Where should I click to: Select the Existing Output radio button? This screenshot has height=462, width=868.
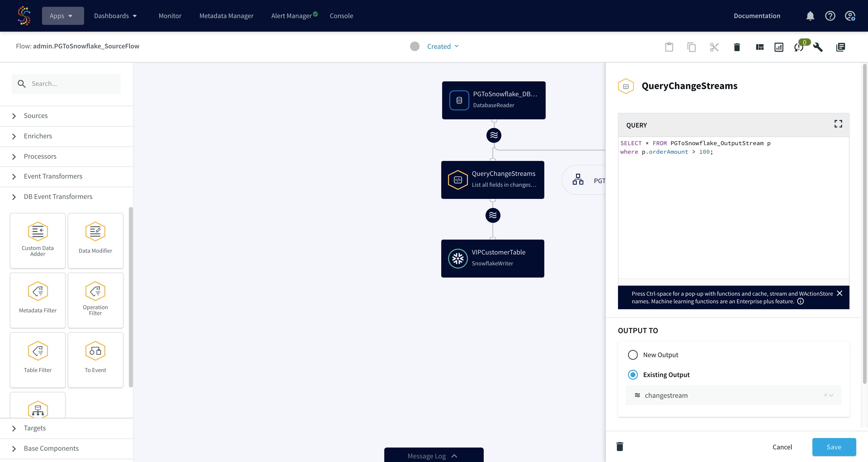(x=633, y=375)
